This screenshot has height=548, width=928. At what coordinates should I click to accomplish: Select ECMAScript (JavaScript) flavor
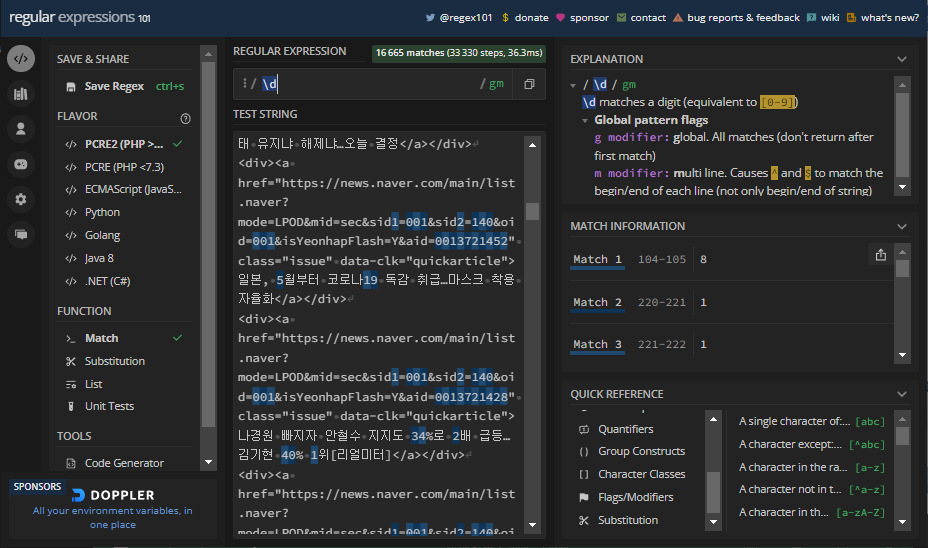click(124, 190)
